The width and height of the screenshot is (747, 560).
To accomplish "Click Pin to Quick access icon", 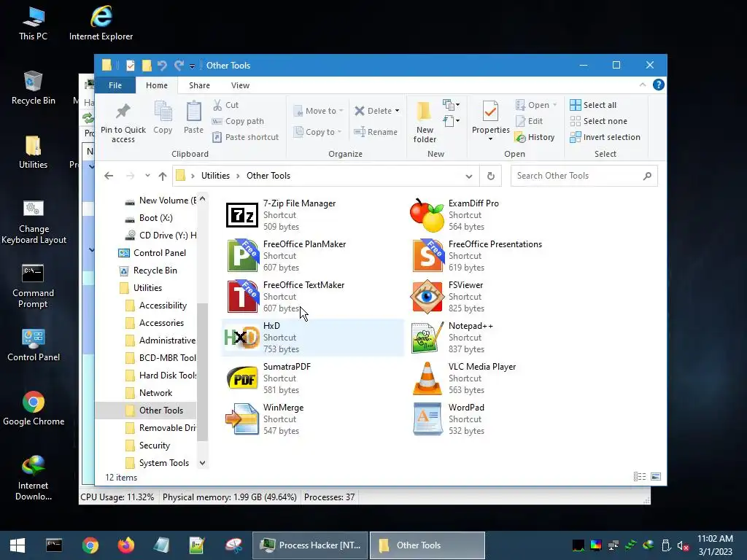I will point(123,112).
